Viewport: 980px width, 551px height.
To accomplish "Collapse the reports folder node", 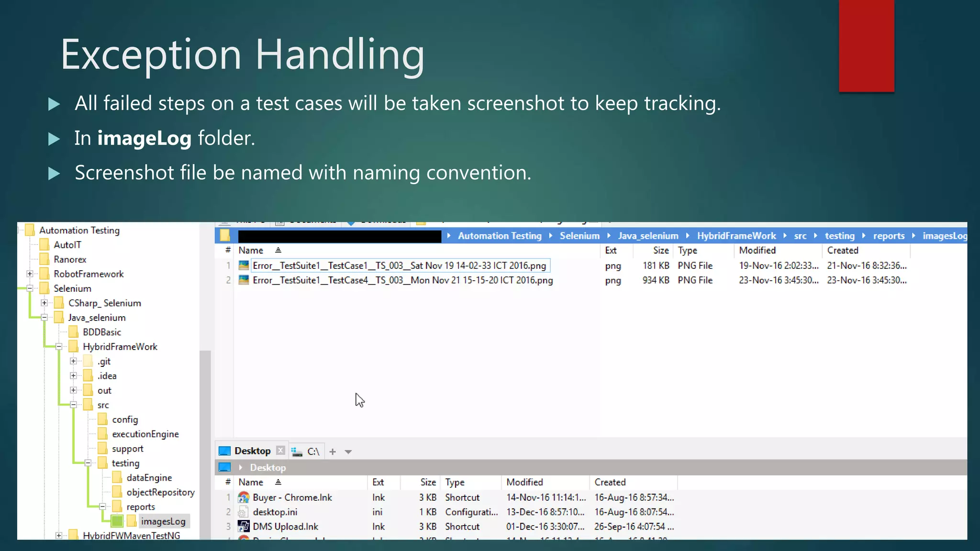I will (x=102, y=507).
